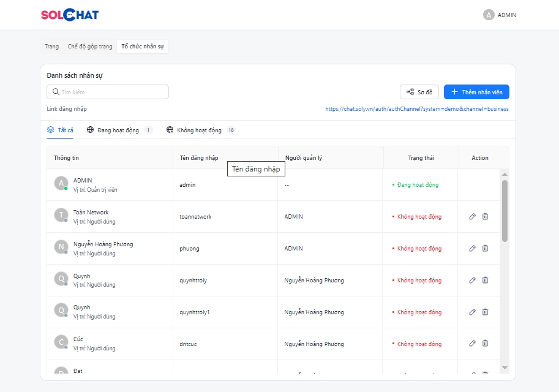Open the Sơ đồ organization chart
Image resolution: width=559 pixels, height=392 pixels.
[x=419, y=92]
